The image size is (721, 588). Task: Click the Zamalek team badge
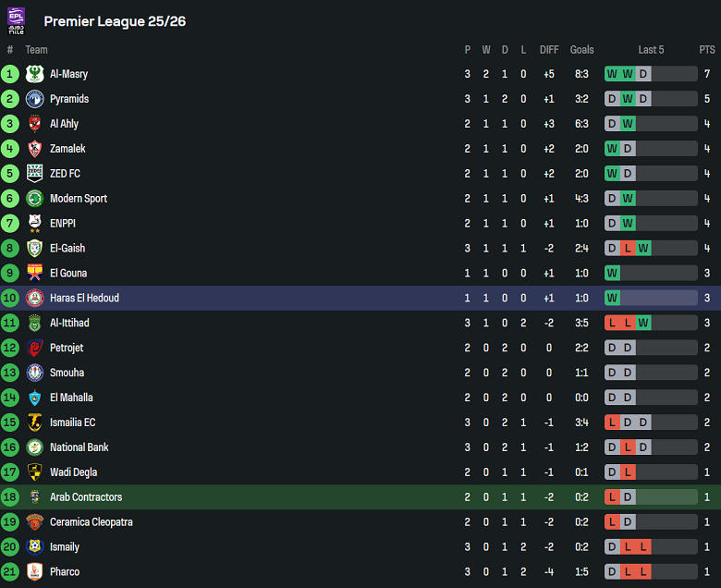[35, 149]
